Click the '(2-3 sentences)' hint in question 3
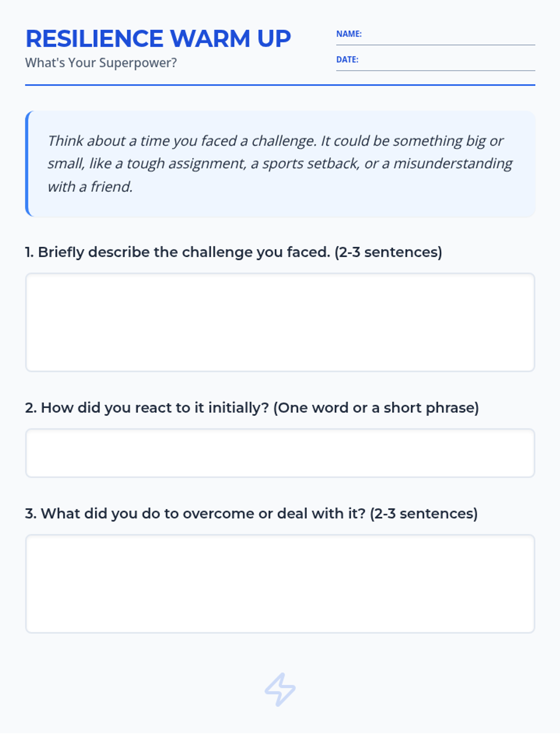This screenshot has width=560, height=747. click(424, 514)
